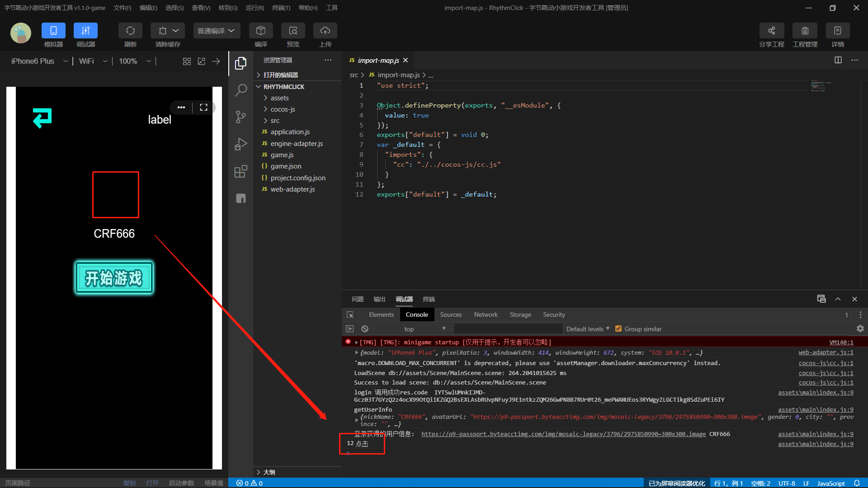Click the console filter input field
This screenshot has height=488, width=868.
coord(508,329)
